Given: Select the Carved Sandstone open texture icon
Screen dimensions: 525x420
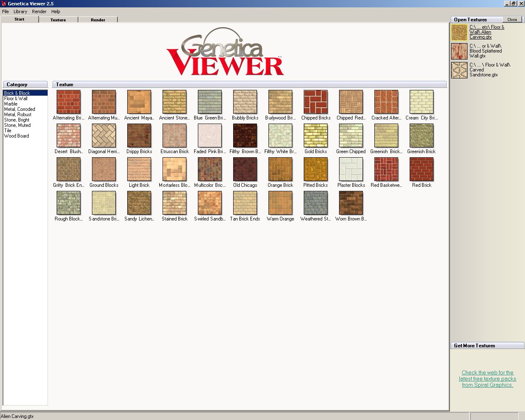Looking at the screenshot, I should pos(459,70).
